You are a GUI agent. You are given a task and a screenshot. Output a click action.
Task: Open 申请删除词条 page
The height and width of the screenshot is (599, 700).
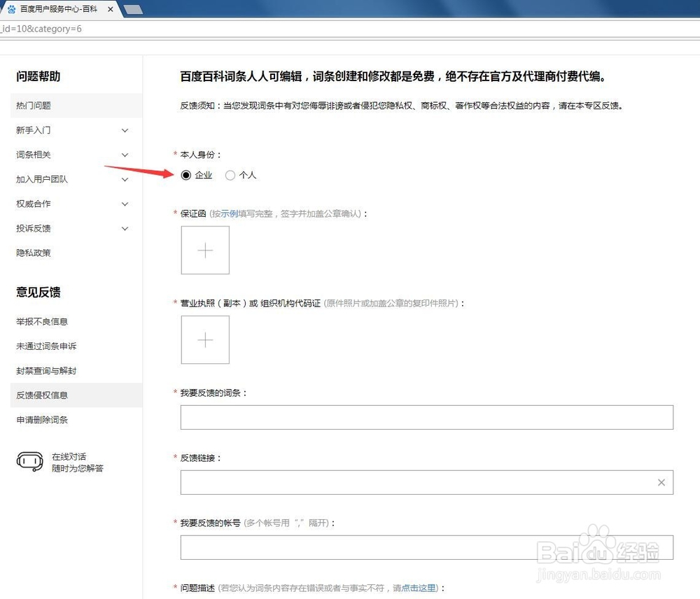42,420
